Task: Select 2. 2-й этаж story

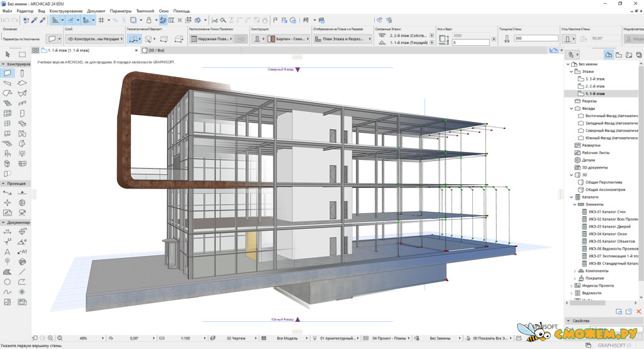Action: (x=595, y=86)
